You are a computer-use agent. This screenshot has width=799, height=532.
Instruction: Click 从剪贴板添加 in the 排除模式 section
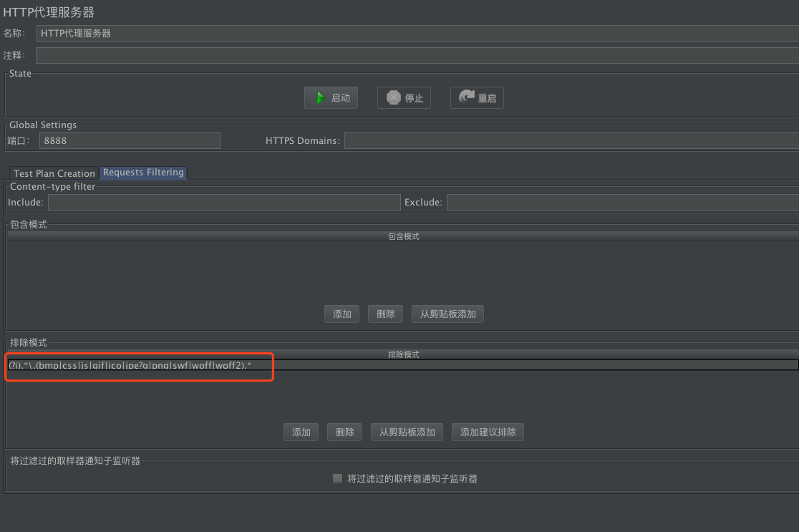pyautogui.click(x=407, y=432)
